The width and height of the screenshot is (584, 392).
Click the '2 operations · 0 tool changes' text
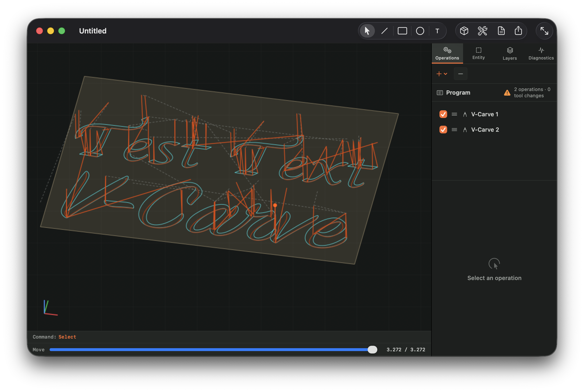532,92
